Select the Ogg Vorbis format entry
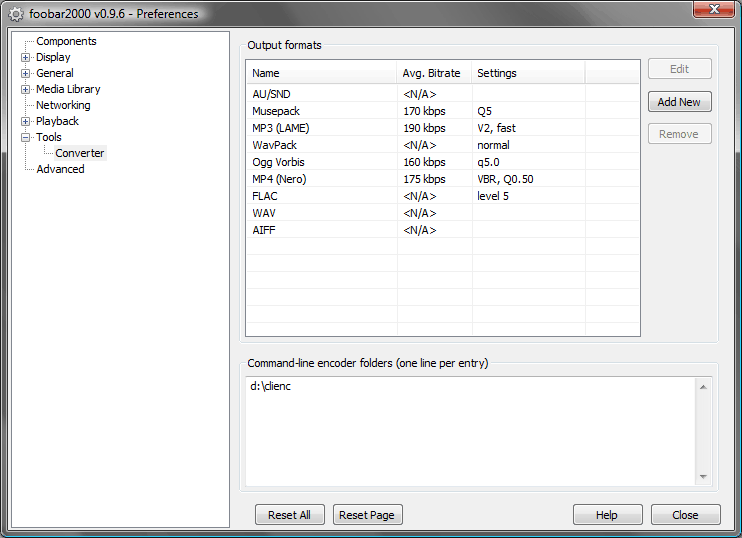 (278, 162)
